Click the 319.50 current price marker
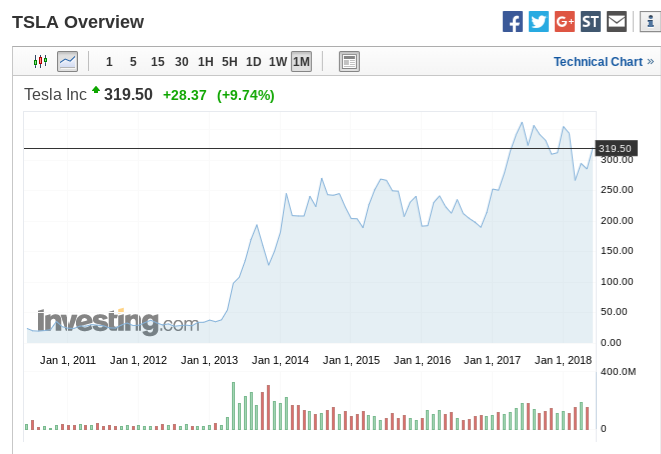This screenshot has height=454, width=661. click(x=616, y=148)
